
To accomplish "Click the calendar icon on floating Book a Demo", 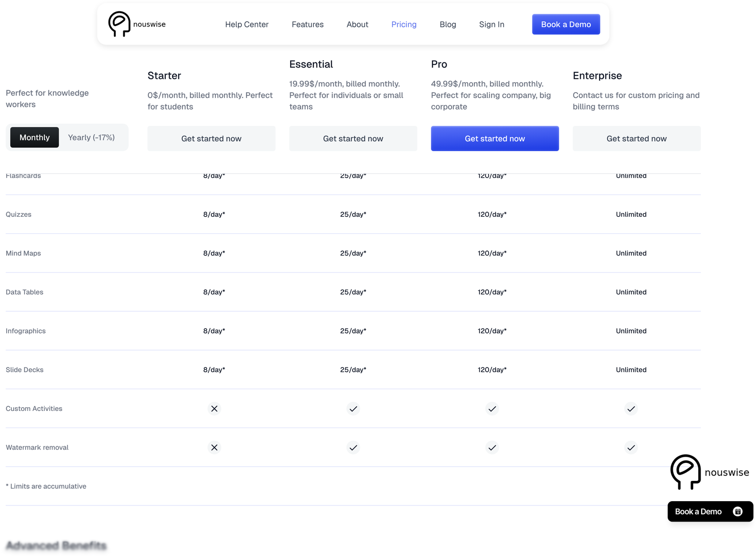I will click(738, 512).
